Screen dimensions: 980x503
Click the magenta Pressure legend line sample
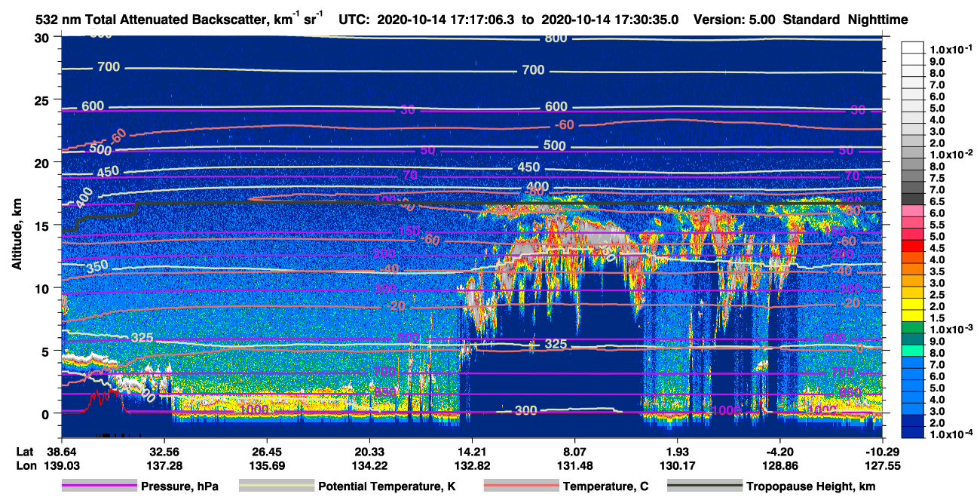click(x=100, y=486)
